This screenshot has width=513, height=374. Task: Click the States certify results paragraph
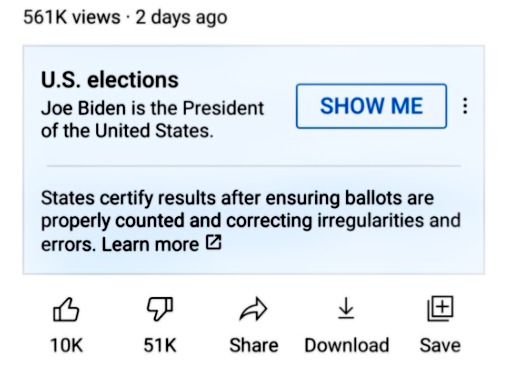tap(251, 221)
